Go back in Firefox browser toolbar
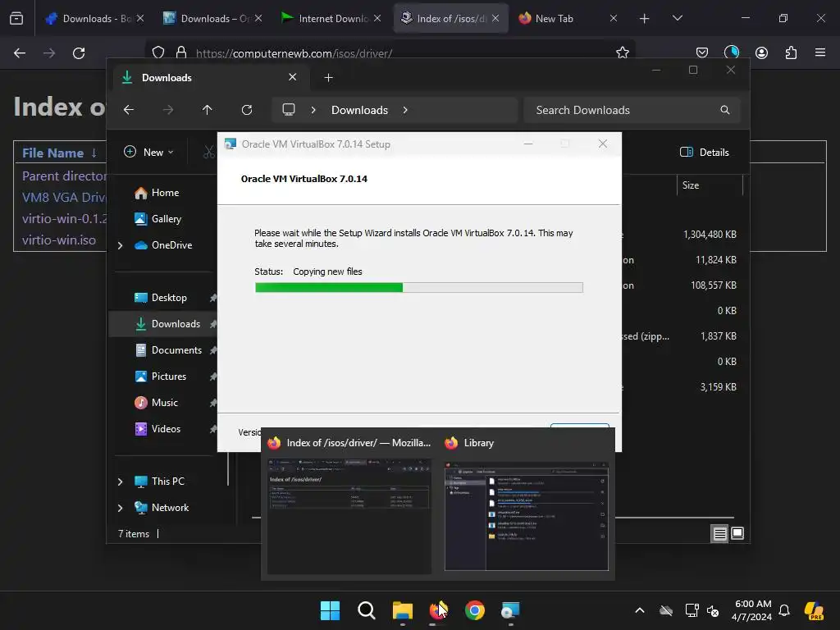This screenshot has width=840, height=630. click(20, 53)
